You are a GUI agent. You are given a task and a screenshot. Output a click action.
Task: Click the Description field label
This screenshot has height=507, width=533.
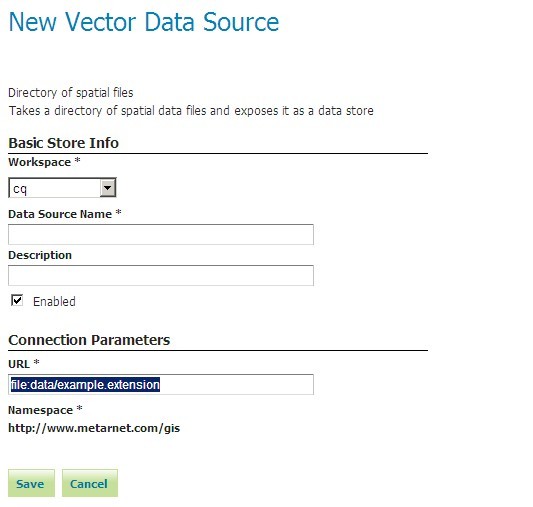point(40,256)
